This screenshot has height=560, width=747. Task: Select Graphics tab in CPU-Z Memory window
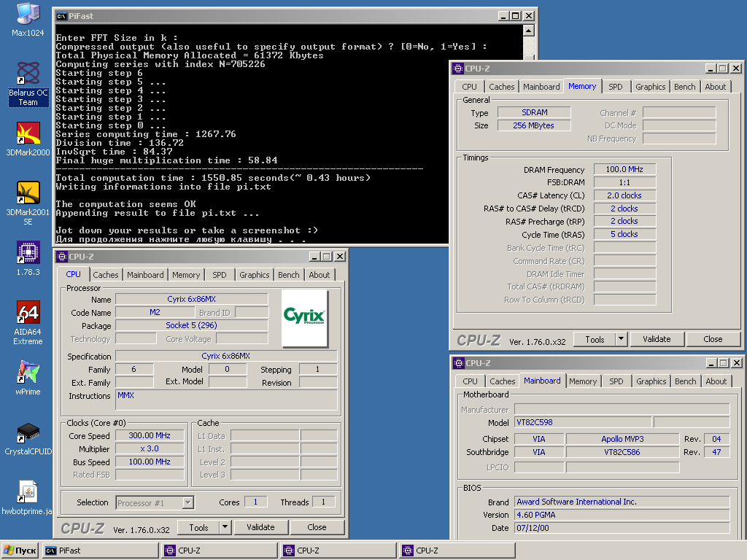(650, 87)
